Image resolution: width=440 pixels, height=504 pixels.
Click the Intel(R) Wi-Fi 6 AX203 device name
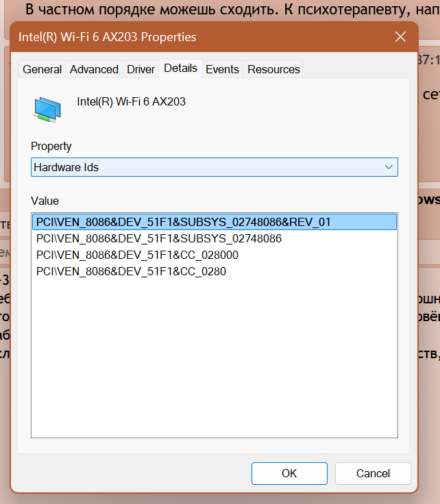click(131, 101)
